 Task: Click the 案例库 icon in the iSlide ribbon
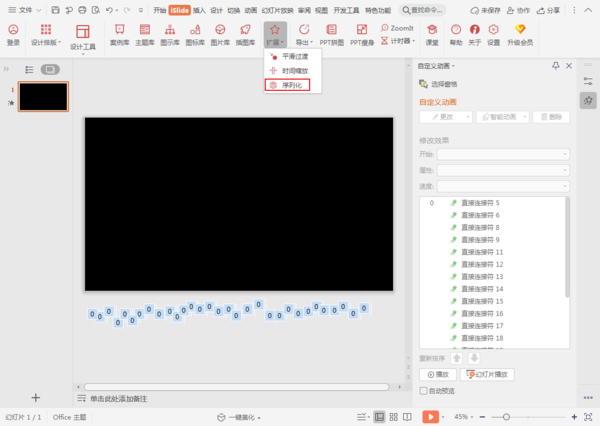[119, 35]
